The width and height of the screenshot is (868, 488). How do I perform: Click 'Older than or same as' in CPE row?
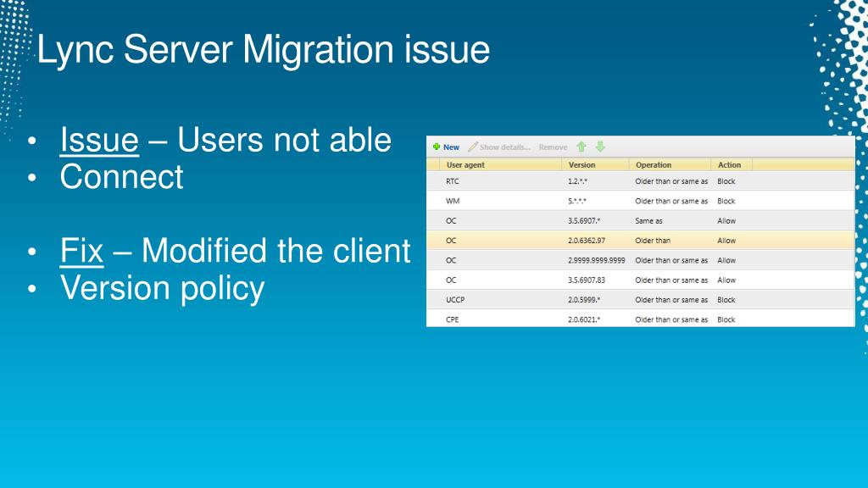(x=671, y=319)
